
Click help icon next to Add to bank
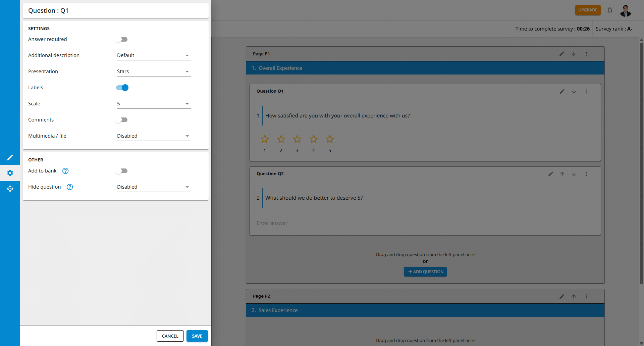click(x=65, y=171)
